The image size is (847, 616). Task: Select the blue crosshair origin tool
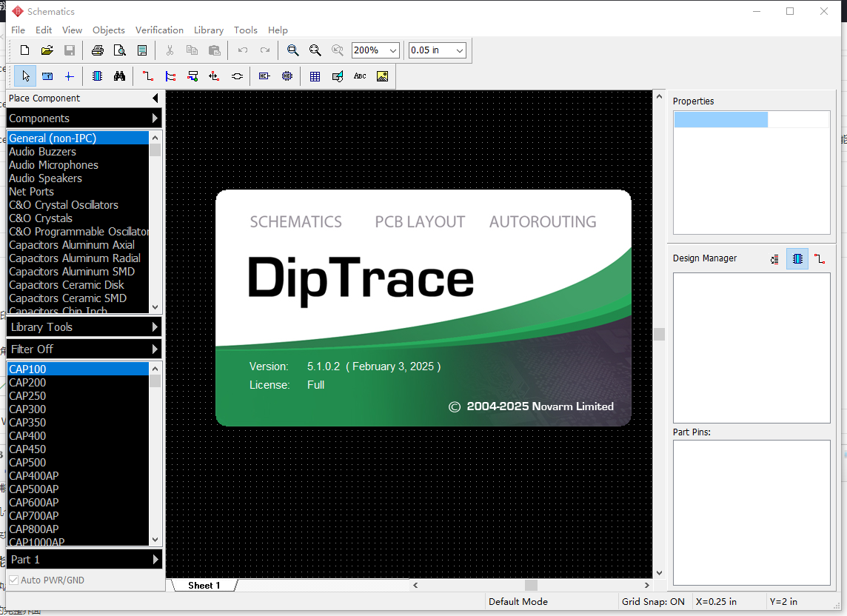pos(69,76)
